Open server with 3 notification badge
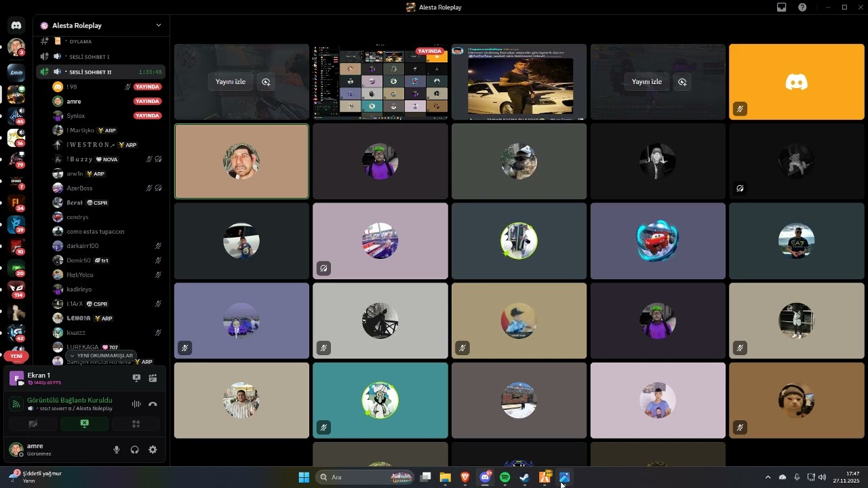 16,47
